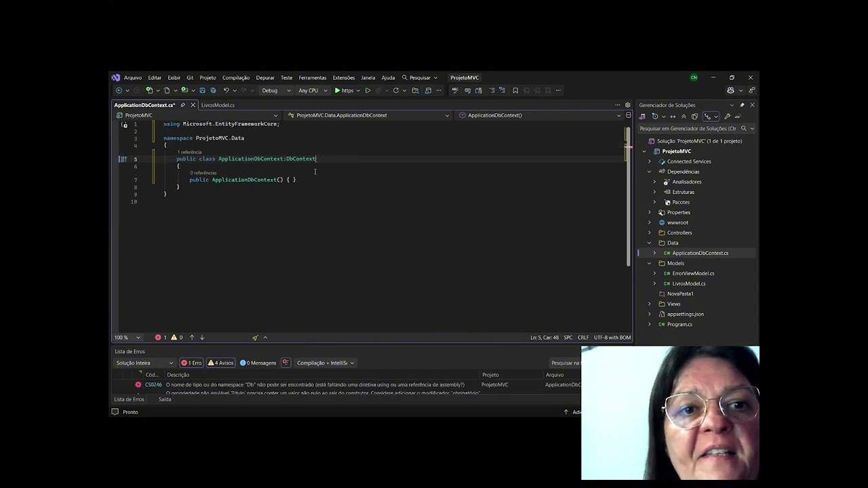Open Properties wrench icon in Solution Explorer
Screen dimensions: 868x488
(727, 117)
